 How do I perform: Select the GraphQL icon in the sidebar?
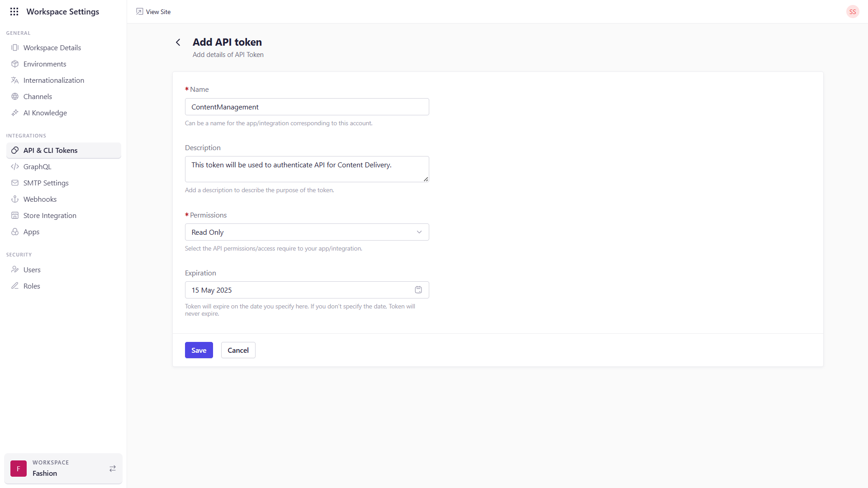coord(15,166)
